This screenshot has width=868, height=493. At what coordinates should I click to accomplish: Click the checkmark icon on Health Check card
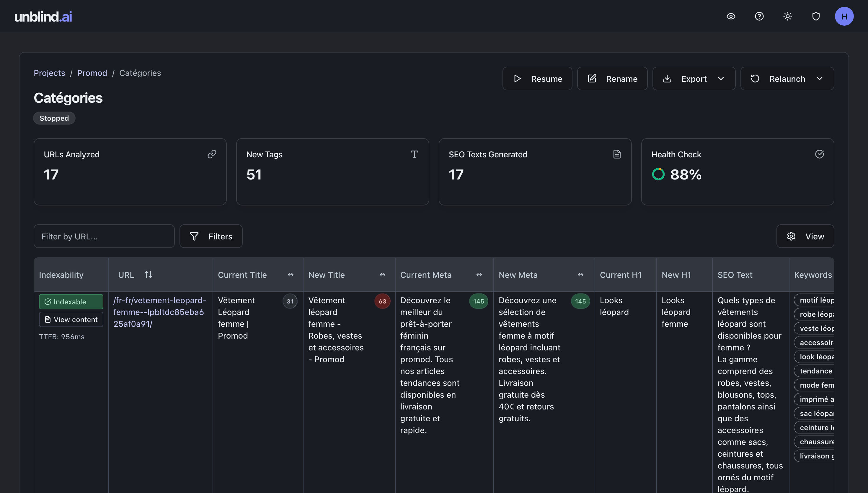point(820,154)
